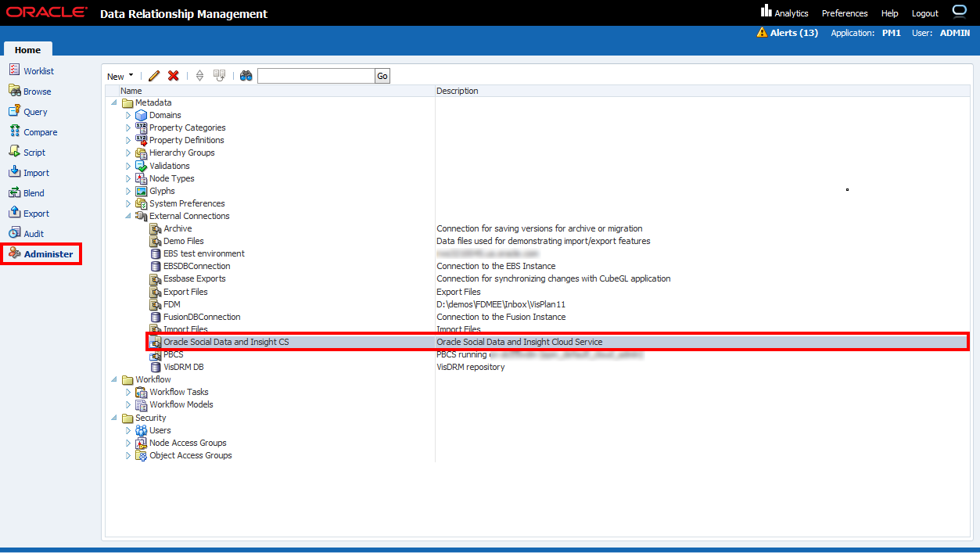
Task: Select the Security folder
Action: pos(150,418)
